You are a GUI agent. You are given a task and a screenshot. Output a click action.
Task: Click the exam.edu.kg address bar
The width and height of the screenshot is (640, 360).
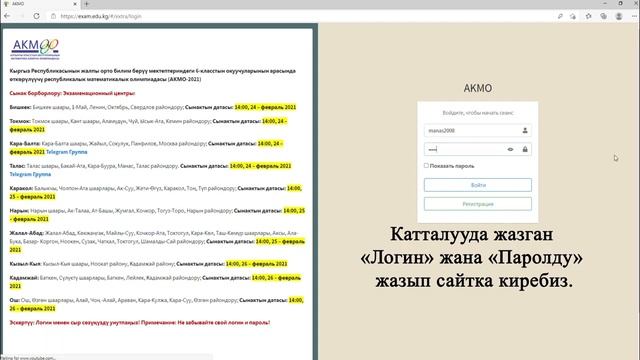[302, 16]
